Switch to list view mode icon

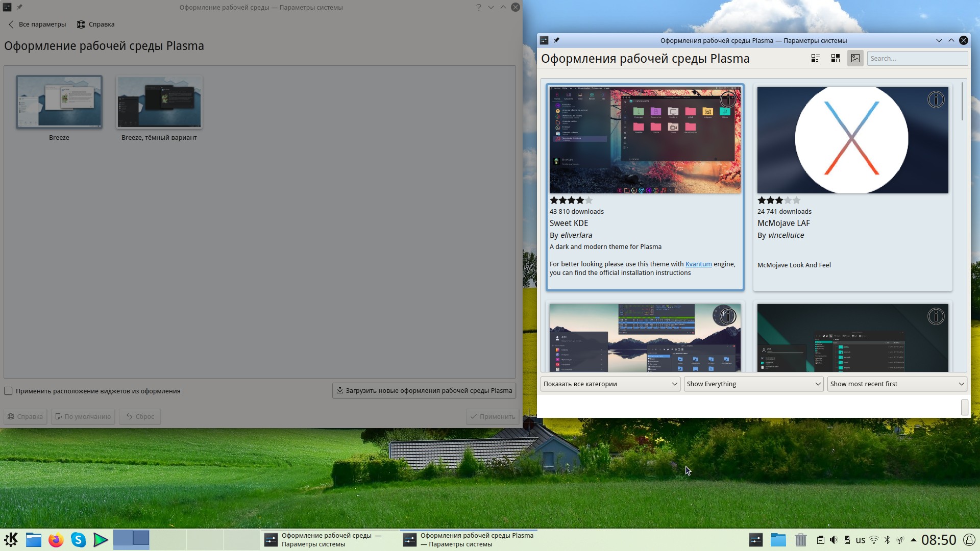point(815,58)
